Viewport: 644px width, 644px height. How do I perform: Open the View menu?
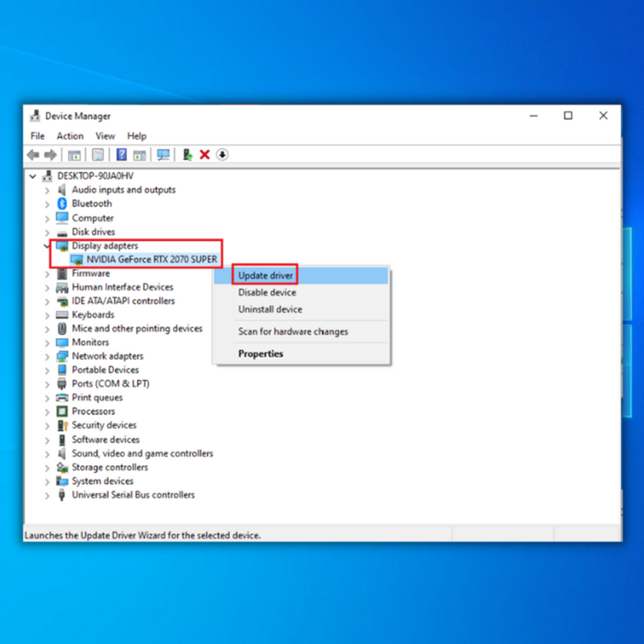(105, 136)
